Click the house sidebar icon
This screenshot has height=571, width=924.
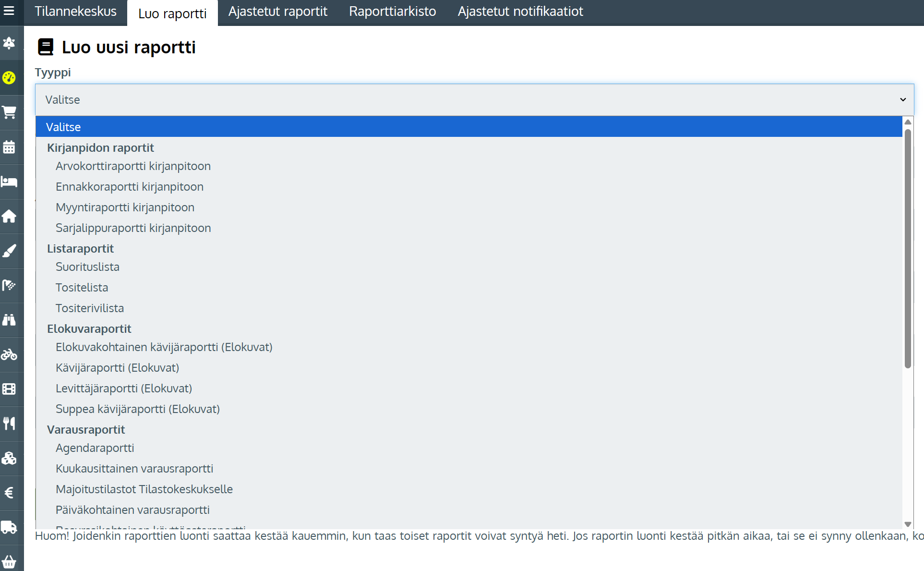[x=9, y=216]
